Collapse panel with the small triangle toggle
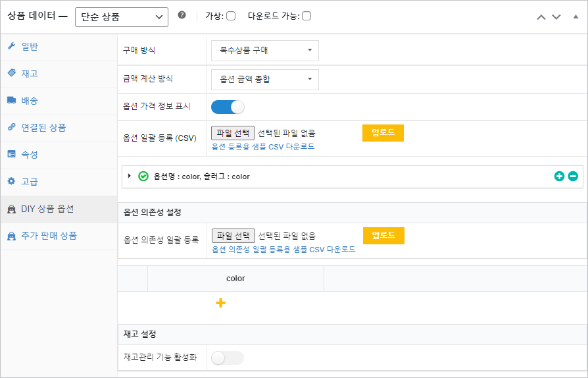 click(576, 16)
